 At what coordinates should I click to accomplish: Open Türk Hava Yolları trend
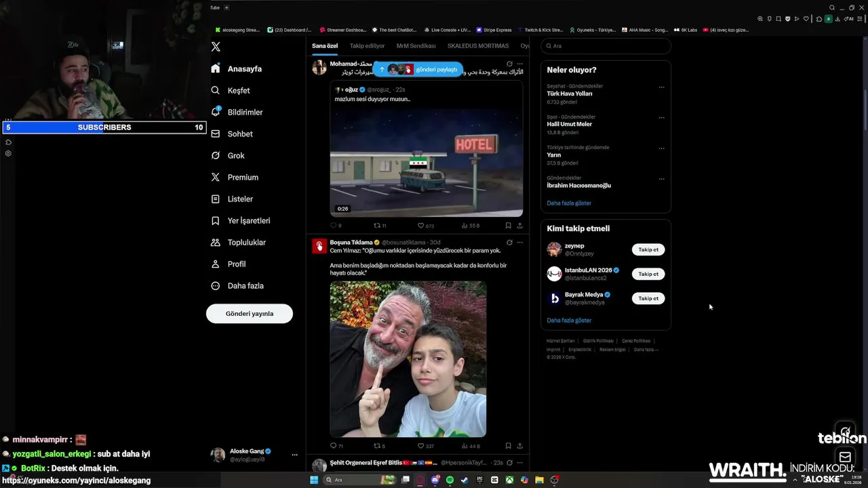570,94
